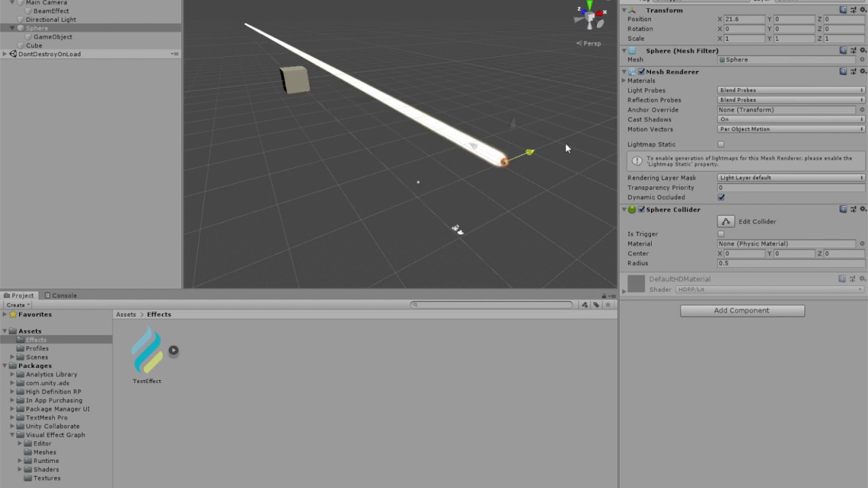Open the Light Probes dropdown
Viewport: 868px width, 488px height.
coord(791,90)
